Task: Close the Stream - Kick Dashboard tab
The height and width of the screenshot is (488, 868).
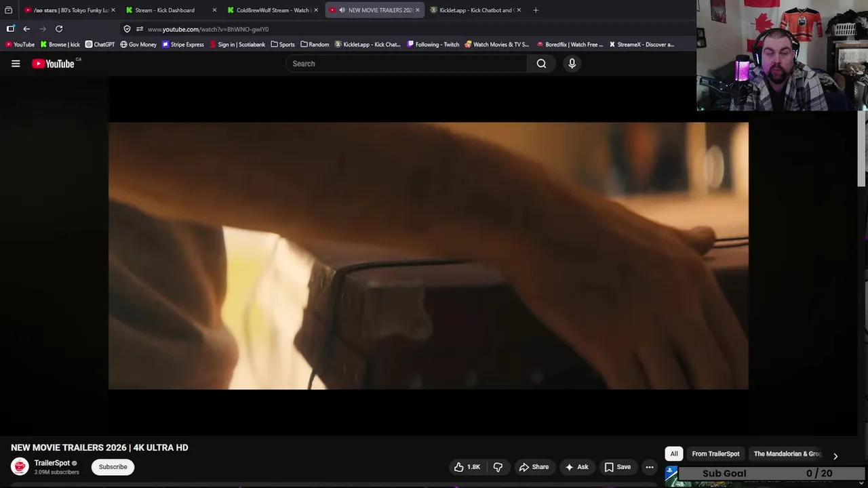Action: click(214, 10)
